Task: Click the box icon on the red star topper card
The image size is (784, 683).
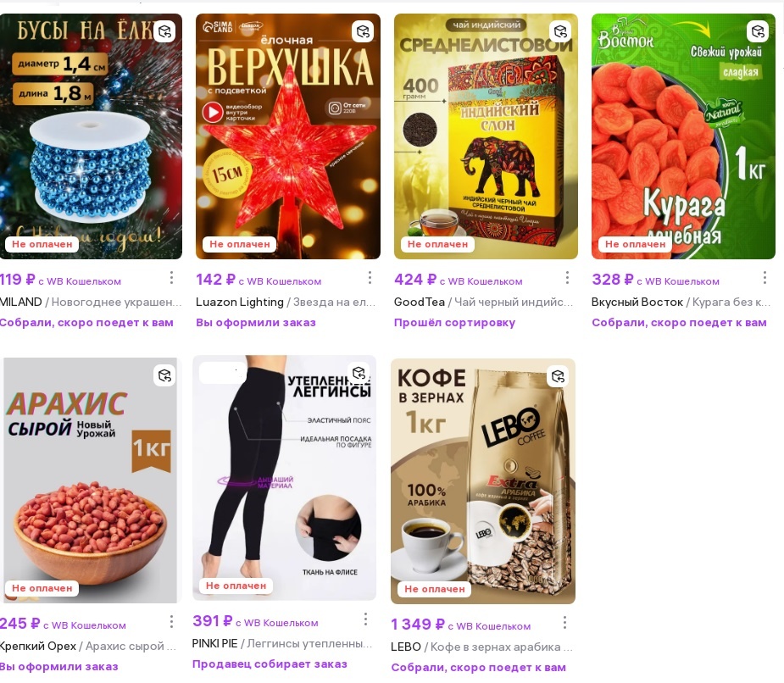Action: click(x=363, y=31)
